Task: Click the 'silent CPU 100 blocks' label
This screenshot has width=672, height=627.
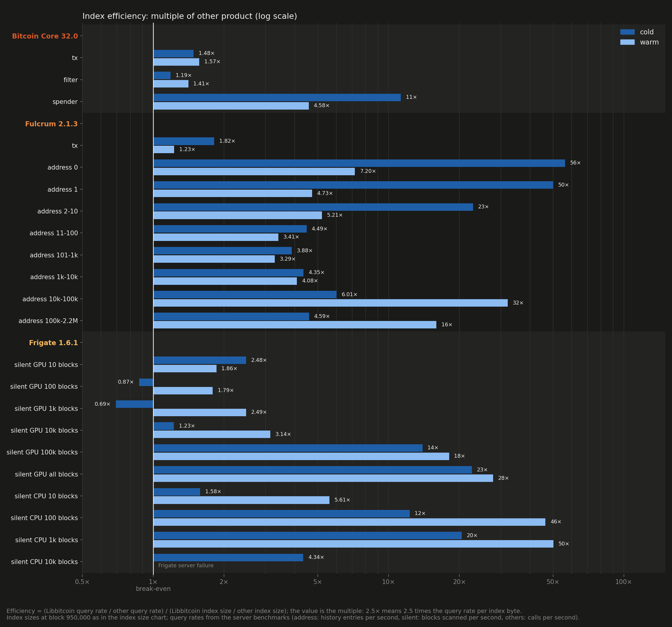Action: (x=44, y=518)
